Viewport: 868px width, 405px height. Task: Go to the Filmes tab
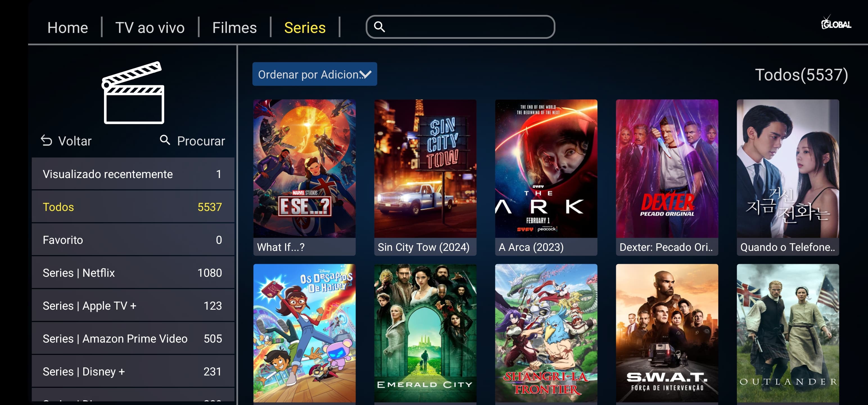pos(234,27)
